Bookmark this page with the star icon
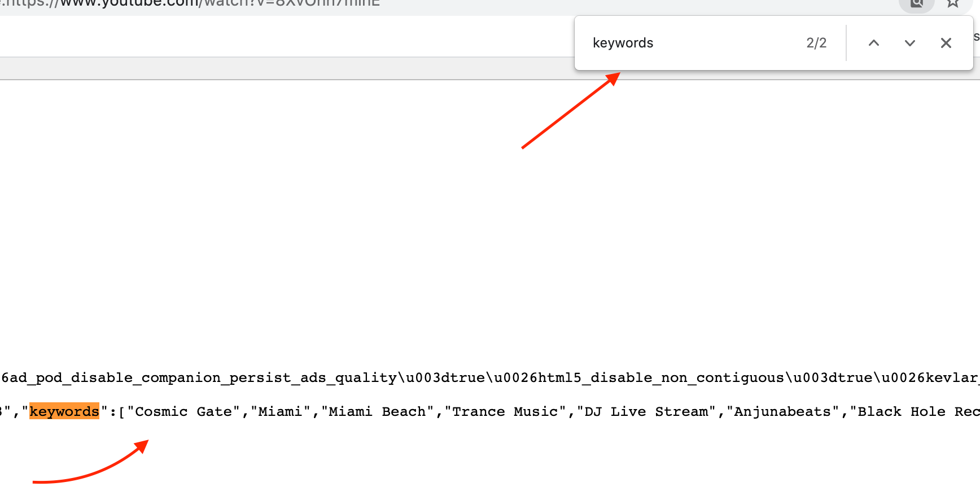 point(953,3)
